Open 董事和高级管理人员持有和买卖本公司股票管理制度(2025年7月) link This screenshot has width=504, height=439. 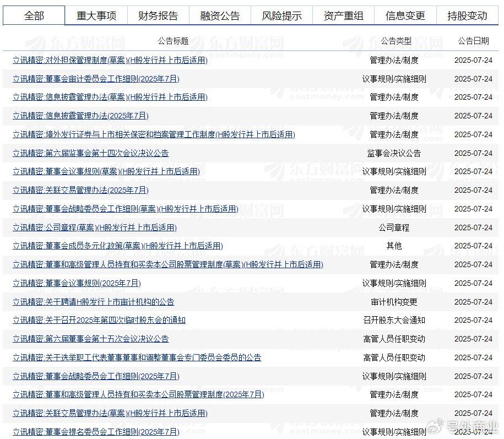(x=139, y=394)
